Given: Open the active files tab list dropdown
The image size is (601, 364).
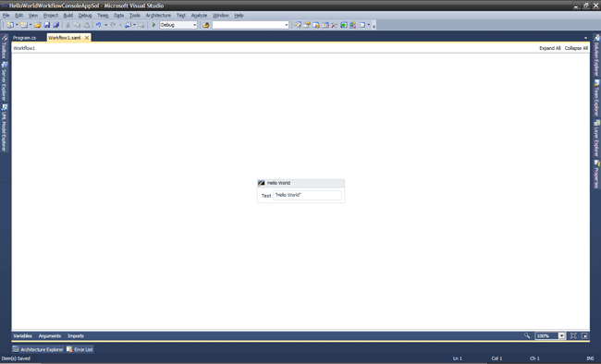Looking at the screenshot, I should pos(585,38).
